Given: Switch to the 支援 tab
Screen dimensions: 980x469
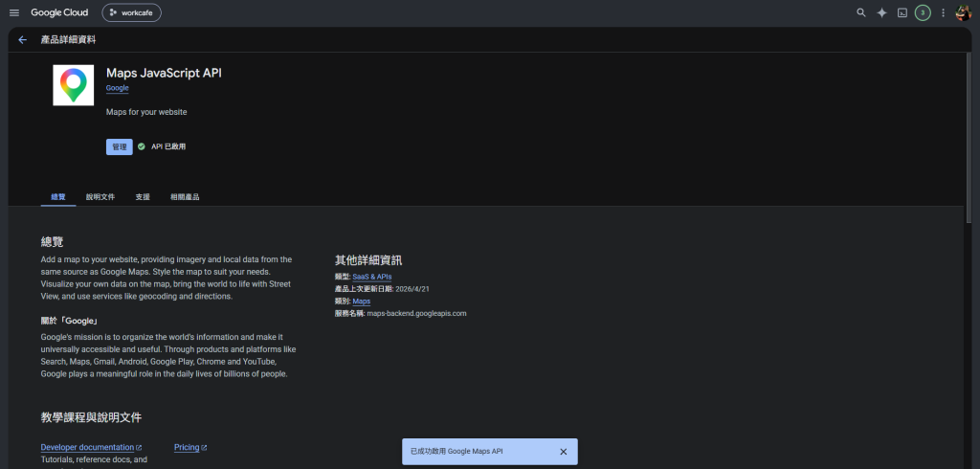Looking at the screenshot, I should [x=143, y=196].
